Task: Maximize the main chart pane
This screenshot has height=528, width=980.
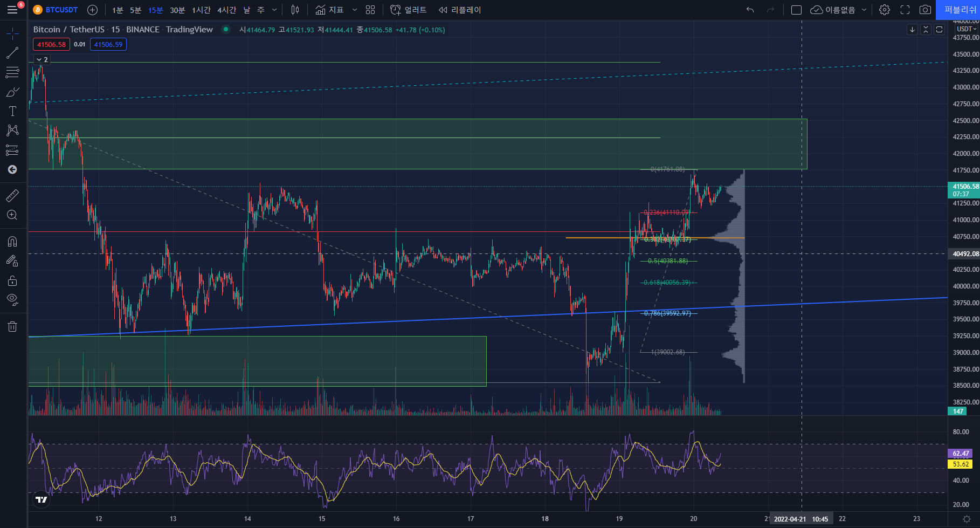Action: (x=939, y=30)
